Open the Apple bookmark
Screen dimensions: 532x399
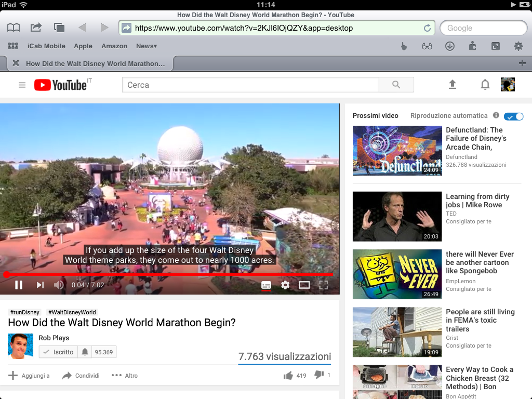click(83, 46)
